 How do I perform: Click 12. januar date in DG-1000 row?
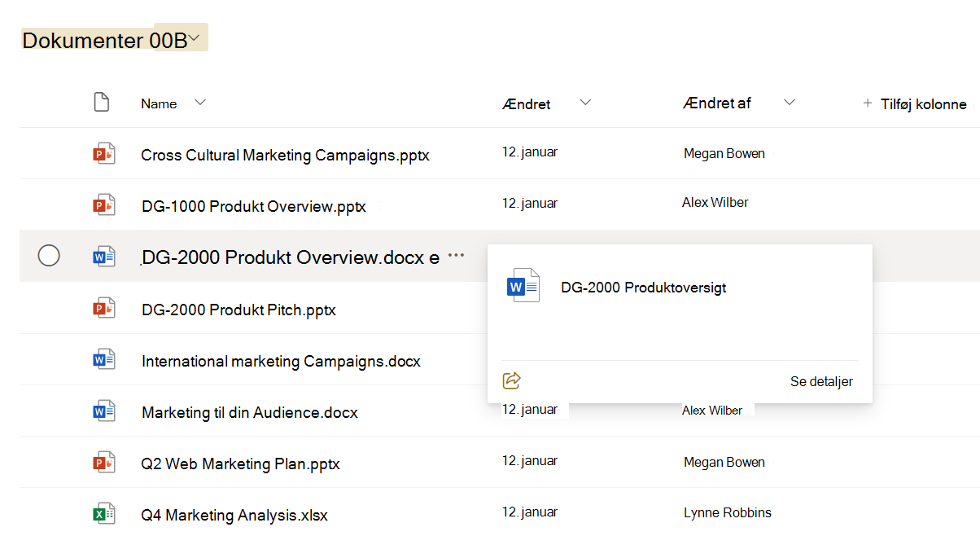[x=530, y=203]
